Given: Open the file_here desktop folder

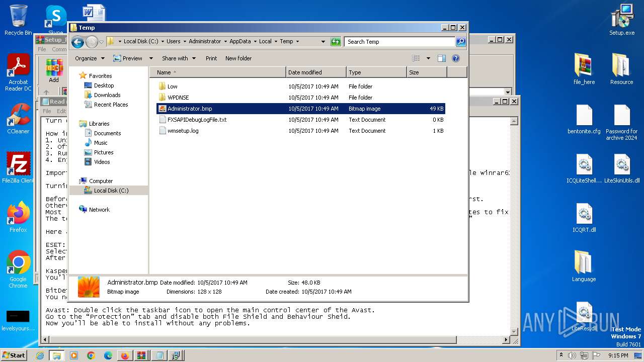Looking at the screenshot, I should click(584, 69).
